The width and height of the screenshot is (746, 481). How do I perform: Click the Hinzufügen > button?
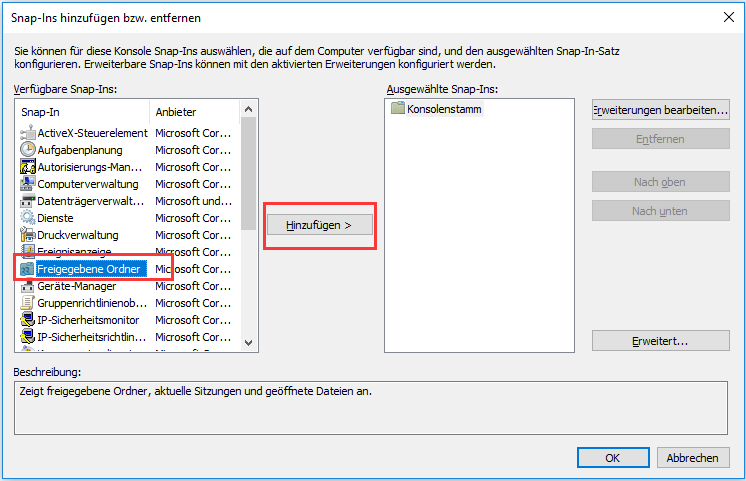click(320, 225)
